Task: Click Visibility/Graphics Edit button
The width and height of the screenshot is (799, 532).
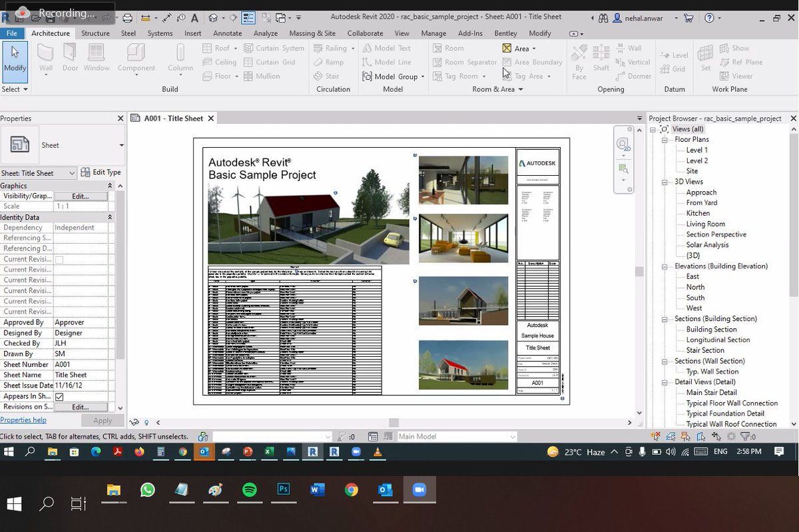Action: [x=81, y=196]
